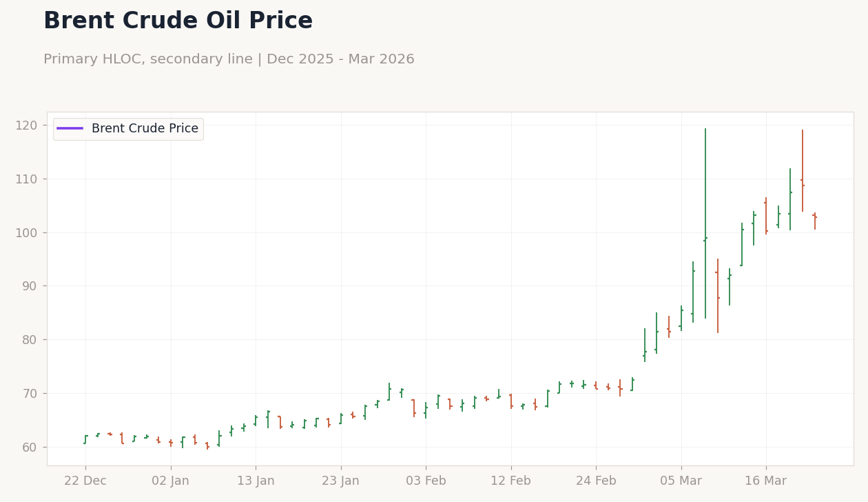Click the x-axis label 12 Feb

pyautogui.click(x=510, y=481)
